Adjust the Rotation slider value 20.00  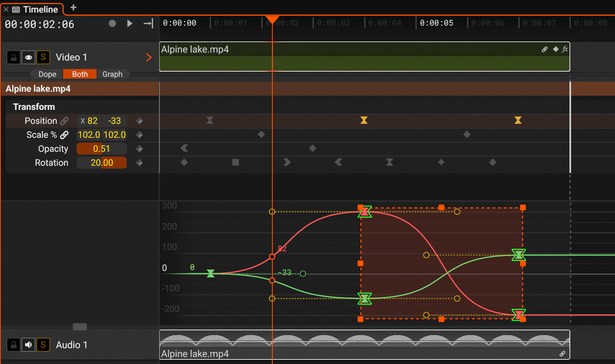[x=101, y=163]
